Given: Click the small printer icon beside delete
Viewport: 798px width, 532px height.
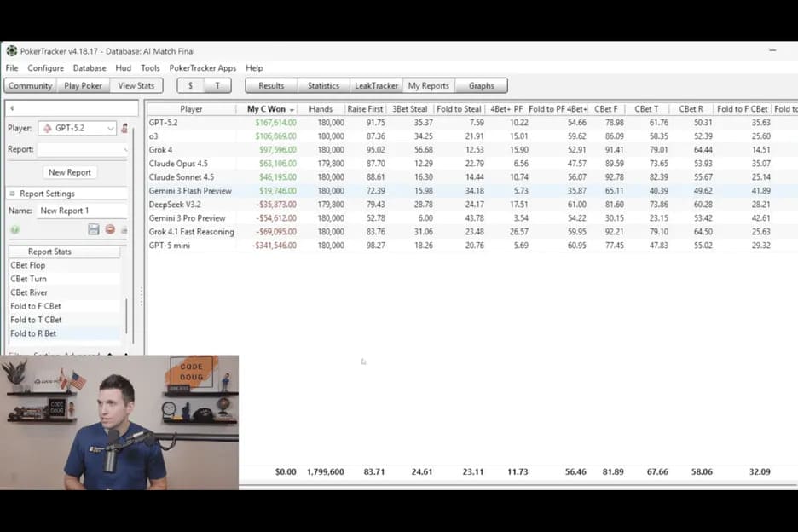Looking at the screenshot, I should coord(124,230).
